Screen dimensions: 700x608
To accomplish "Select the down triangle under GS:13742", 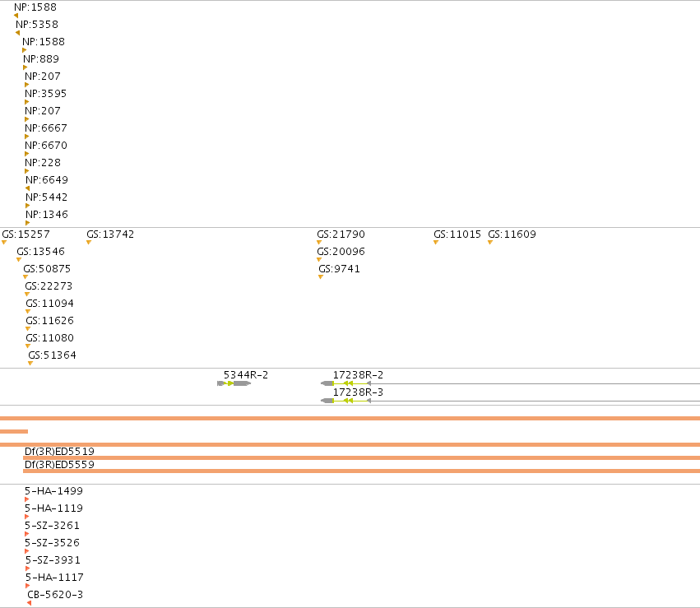I will (89, 243).
